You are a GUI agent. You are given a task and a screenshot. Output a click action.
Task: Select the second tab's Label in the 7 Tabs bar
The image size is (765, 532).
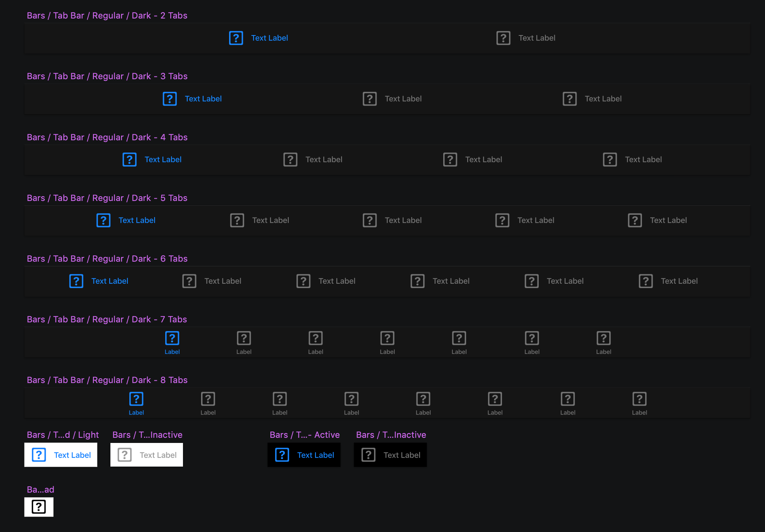[x=244, y=352]
